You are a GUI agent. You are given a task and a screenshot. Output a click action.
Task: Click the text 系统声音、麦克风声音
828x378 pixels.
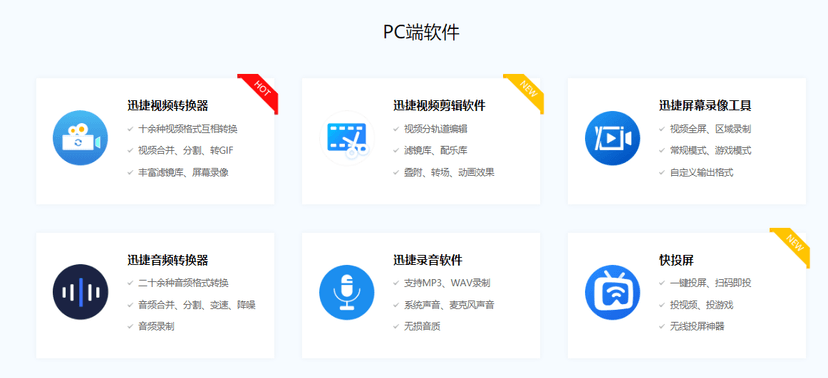pyautogui.click(x=449, y=305)
